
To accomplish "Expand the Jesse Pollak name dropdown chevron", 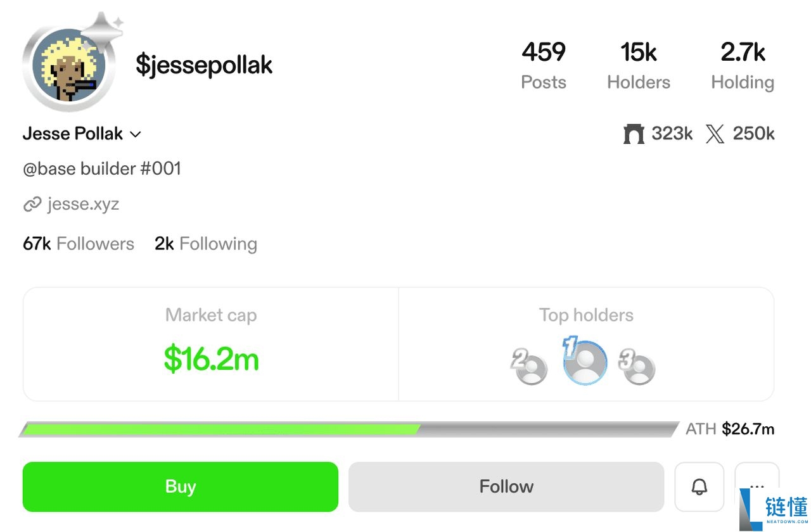I will click(x=135, y=134).
